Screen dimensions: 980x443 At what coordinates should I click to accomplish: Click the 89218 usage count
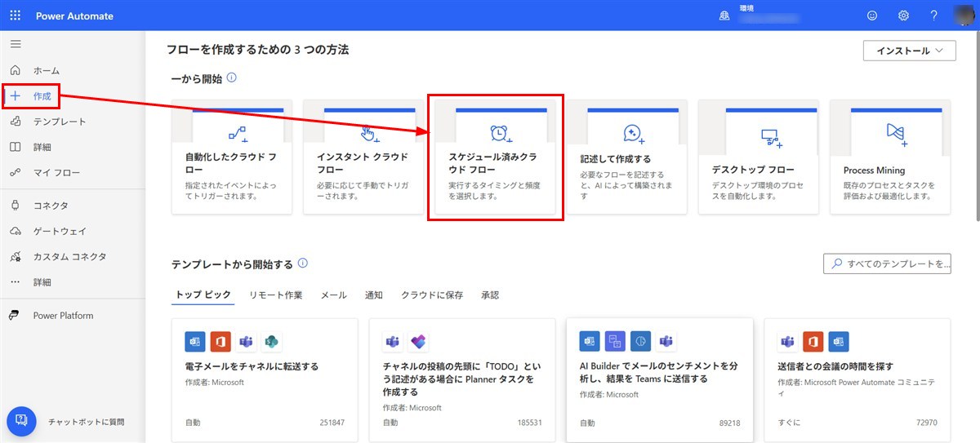(x=729, y=423)
